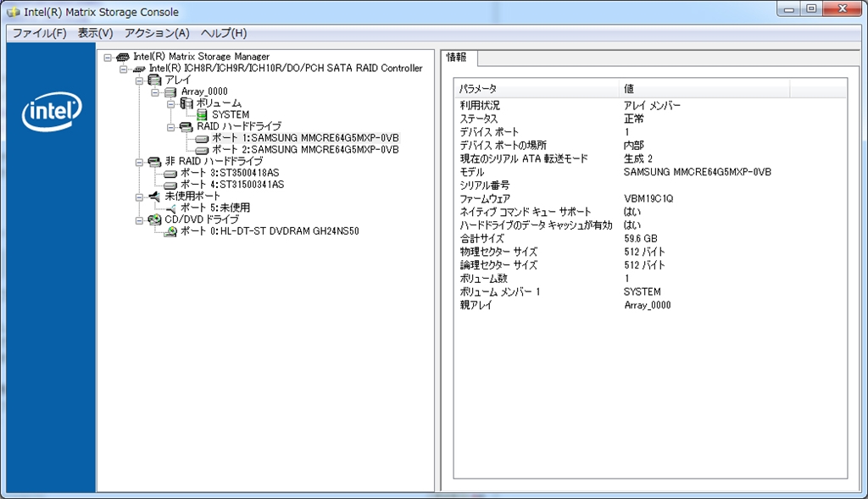
Task: Close the Matrix Storage Console window
Action: coord(843,8)
